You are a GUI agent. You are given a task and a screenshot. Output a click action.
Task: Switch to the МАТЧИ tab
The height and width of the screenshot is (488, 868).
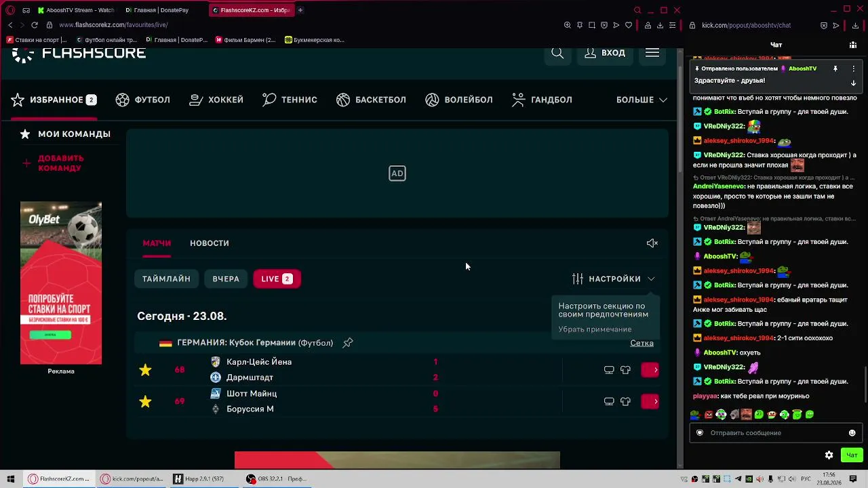coord(157,243)
